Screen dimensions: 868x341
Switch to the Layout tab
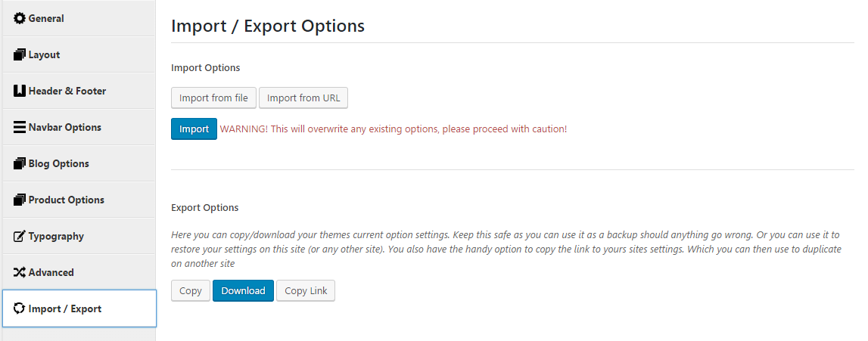tap(79, 54)
